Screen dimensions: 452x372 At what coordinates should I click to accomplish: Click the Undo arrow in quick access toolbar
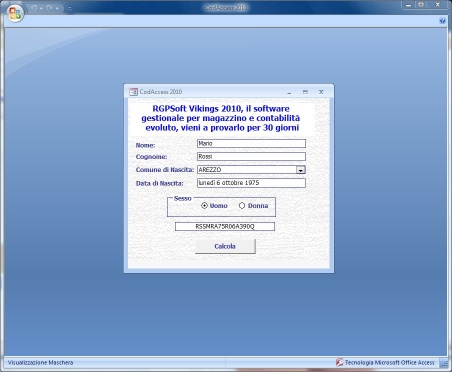34,8
